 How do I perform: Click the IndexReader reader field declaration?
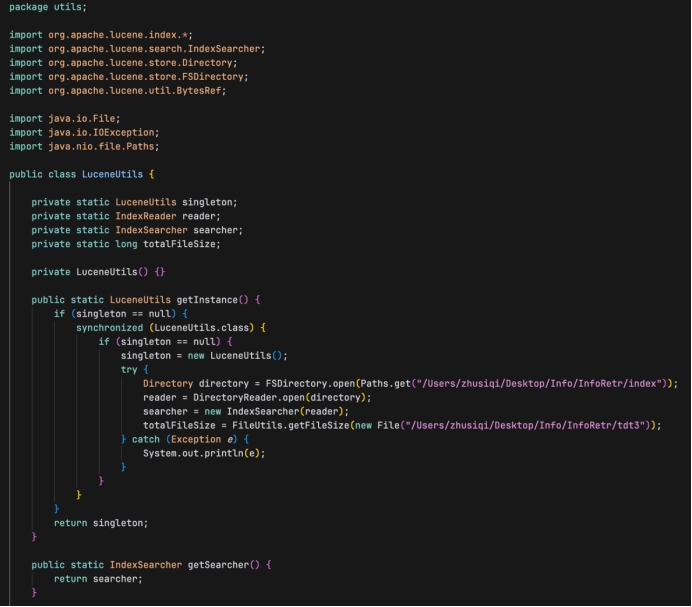click(x=125, y=216)
